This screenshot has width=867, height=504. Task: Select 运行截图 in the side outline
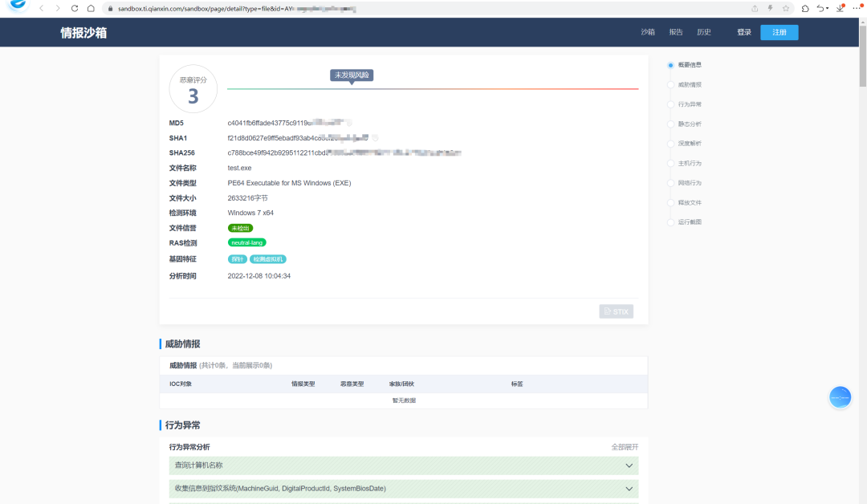[x=690, y=222]
